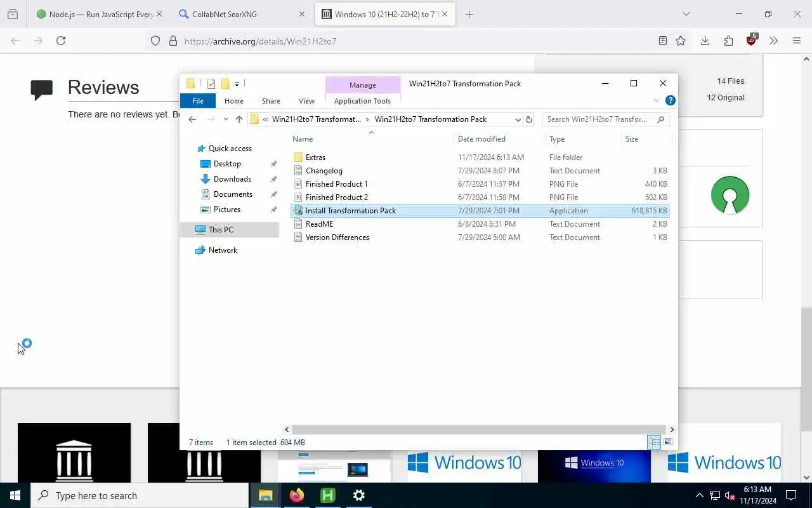Open File Explorer help icon

click(671, 100)
